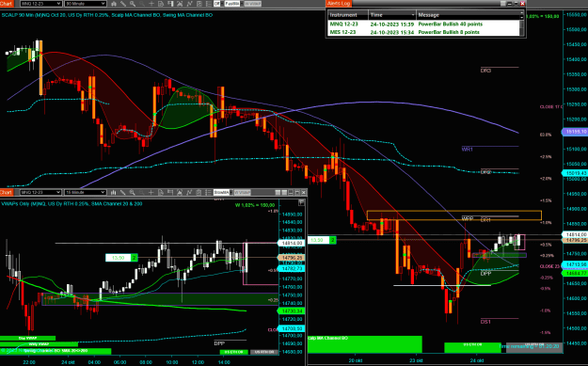Open MNQ 12-23 instrument dropdown in 90 Minute chart
Screen dimensions: 588x366
40,4
